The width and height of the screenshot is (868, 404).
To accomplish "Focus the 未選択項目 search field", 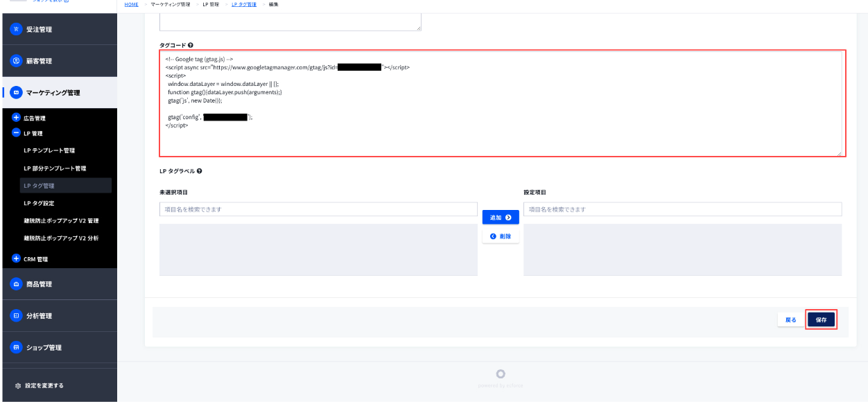I will 318,209.
